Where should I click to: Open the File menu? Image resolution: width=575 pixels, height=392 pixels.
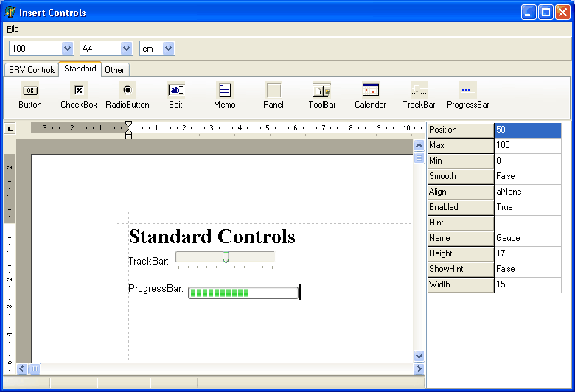click(x=13, y=29)
